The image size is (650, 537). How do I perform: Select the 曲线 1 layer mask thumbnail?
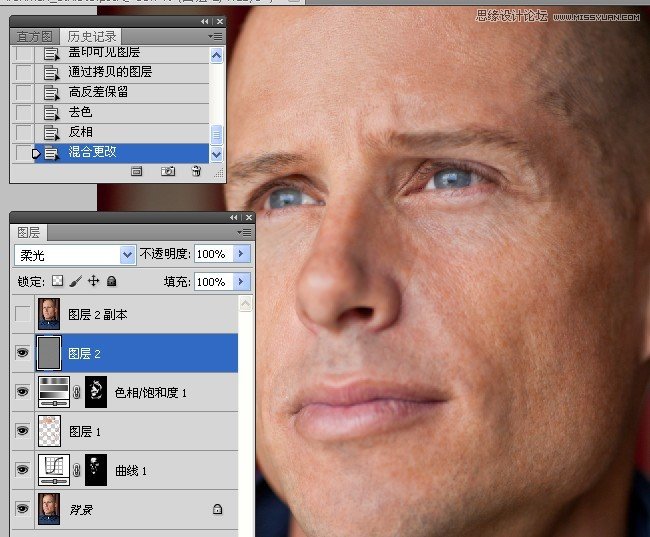coord(96,470)
